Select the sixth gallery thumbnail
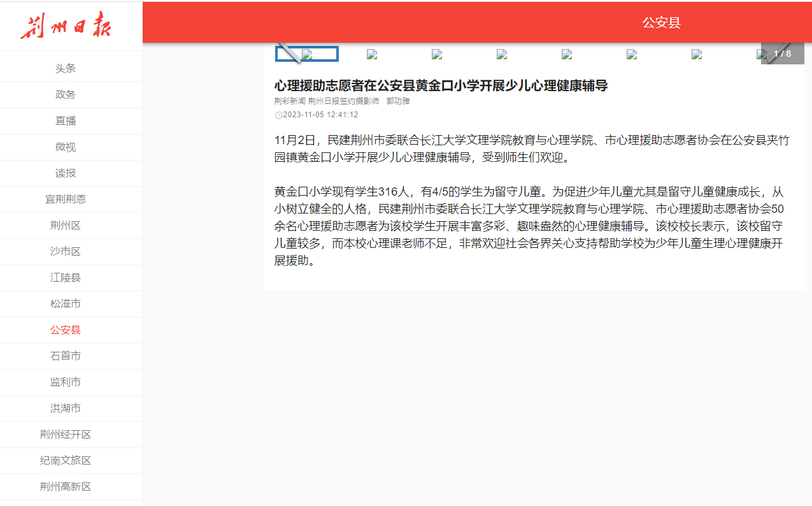This screenshot has height=506, width=812. [632, 54]
